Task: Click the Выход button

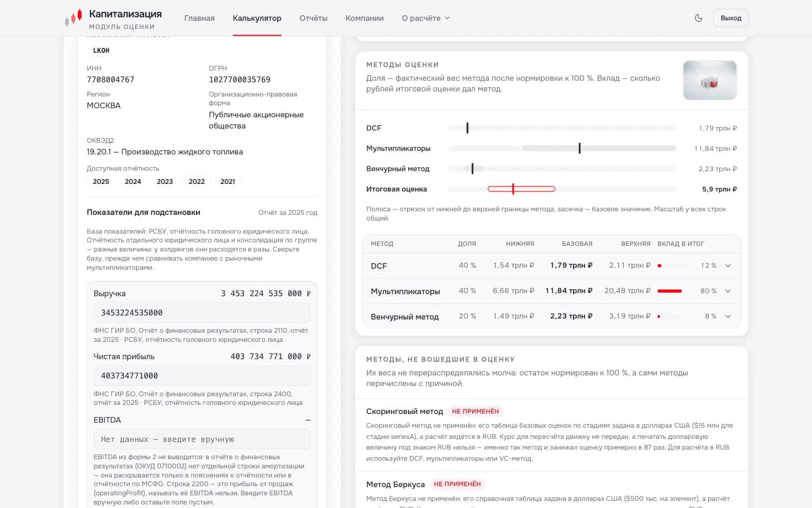Action: [x=731, y=18]
